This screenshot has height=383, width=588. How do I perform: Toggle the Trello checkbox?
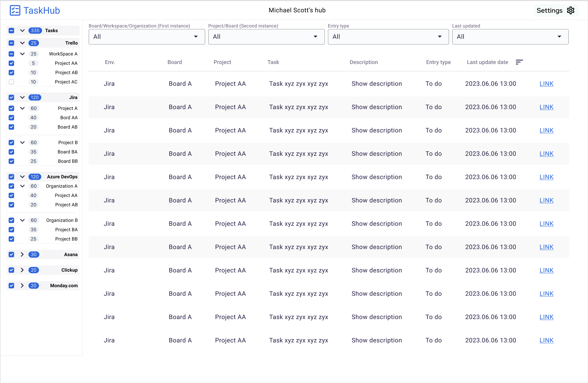(x=11, y=43)
